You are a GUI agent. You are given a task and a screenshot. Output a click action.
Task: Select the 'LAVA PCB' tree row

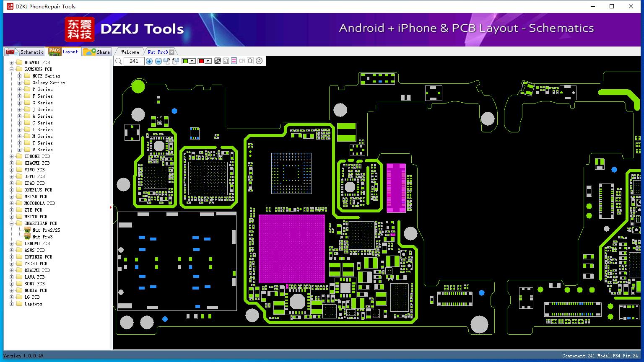click(34, 277)
